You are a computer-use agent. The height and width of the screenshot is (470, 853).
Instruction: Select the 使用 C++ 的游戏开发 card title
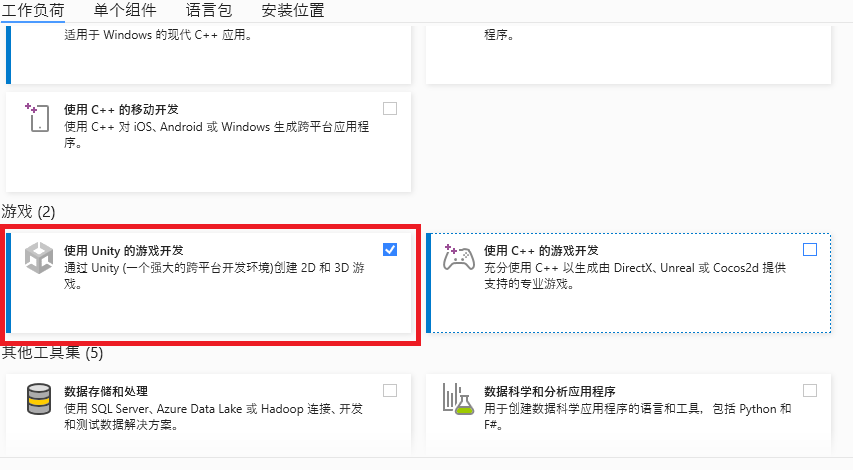click(x=541, y=250)
